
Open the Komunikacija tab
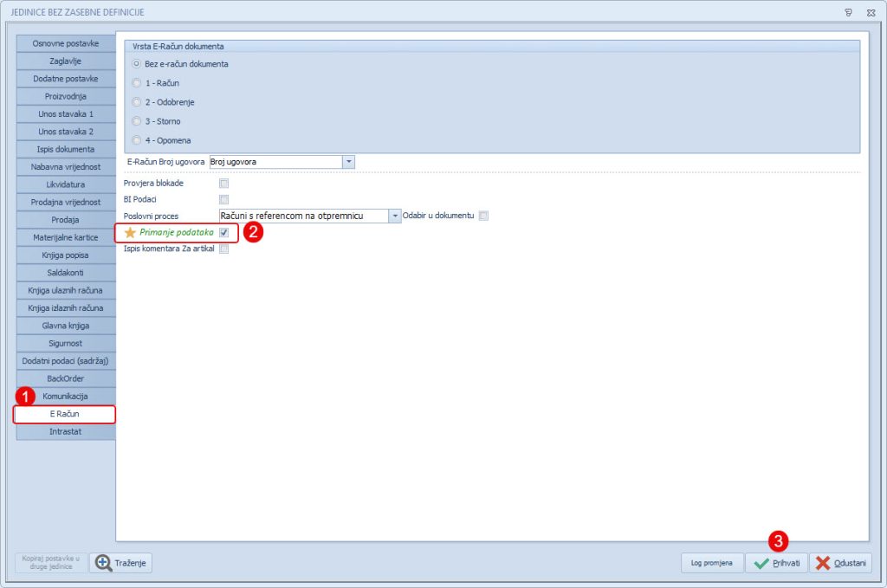(x=65, y=397)
